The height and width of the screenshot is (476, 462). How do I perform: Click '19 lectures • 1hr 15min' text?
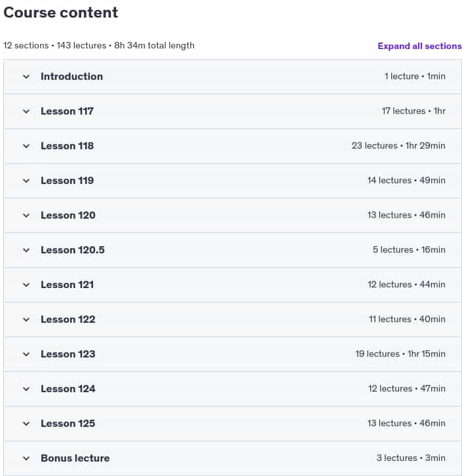(x=400, y=354)
